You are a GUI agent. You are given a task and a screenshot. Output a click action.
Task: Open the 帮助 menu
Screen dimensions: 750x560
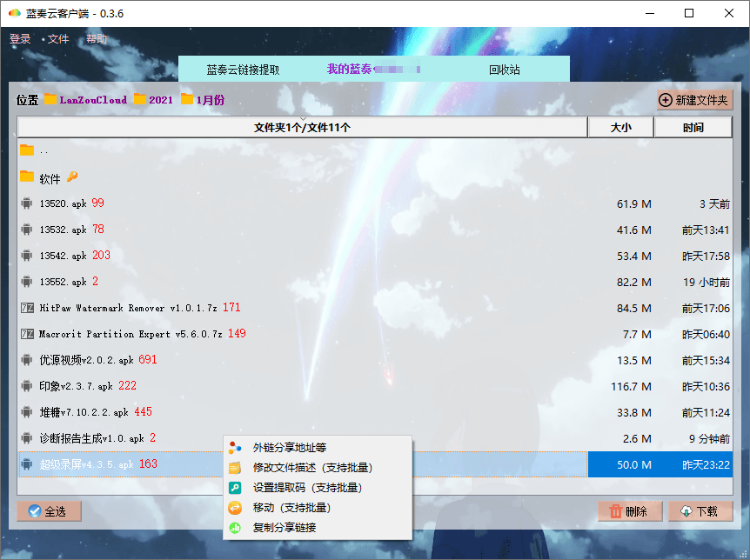pyautogui.click(x=96, y=38)
